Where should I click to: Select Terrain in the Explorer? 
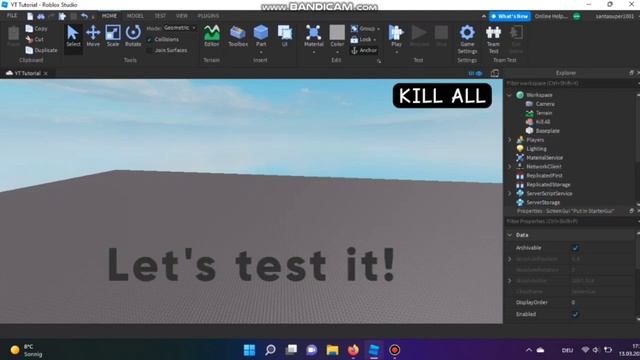pos(544,113)
